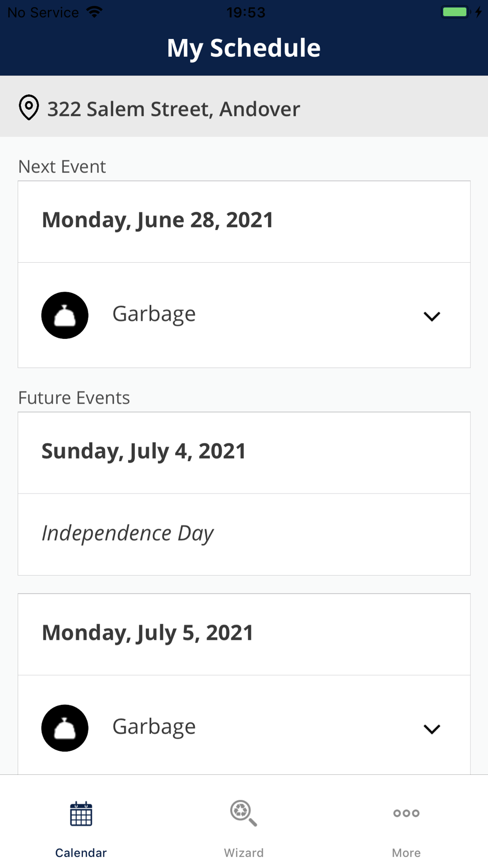Viewport: 488px width, 868px height.
Task: Tap the June 28 Garbage bag icon
Action: [65, 315]
